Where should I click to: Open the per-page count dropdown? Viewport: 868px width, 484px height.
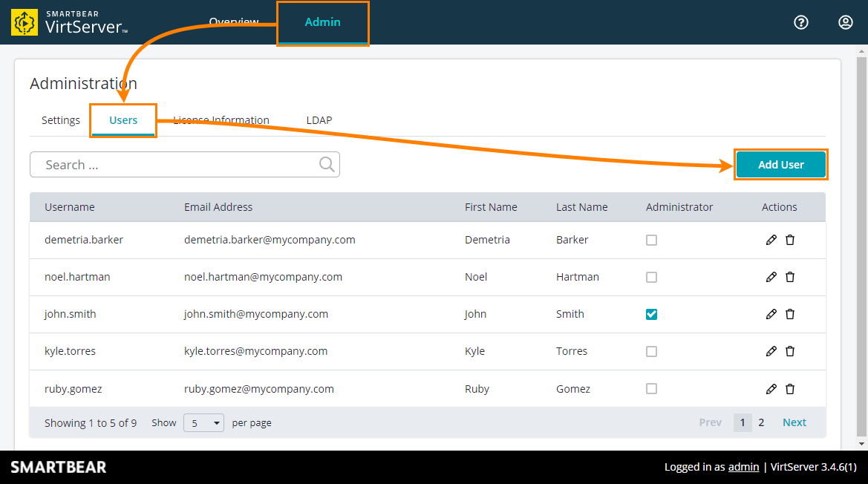[203, 422]
